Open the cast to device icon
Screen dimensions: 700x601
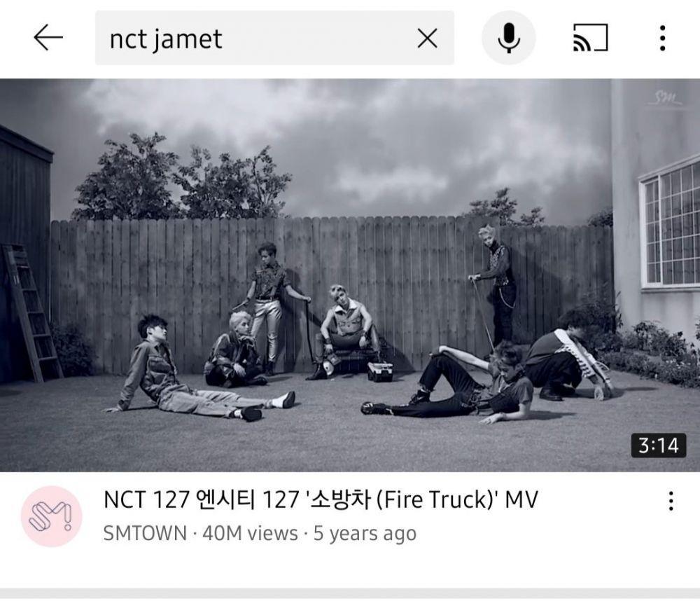click(x=590, y=38)
